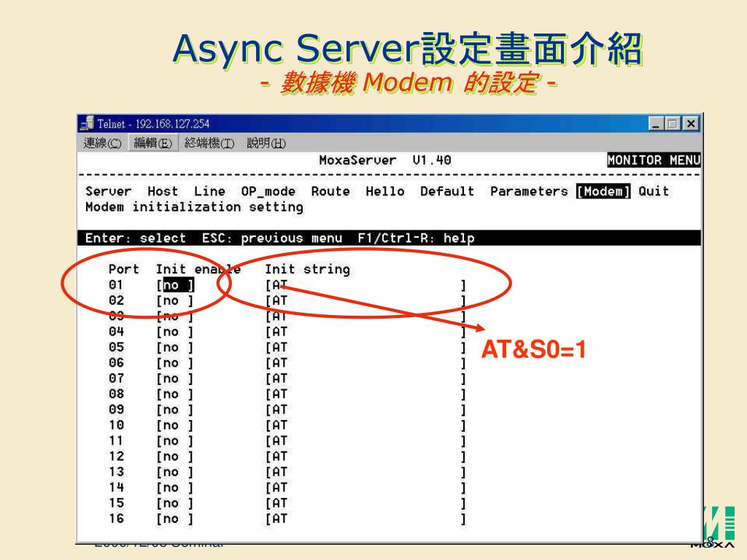The width and height of the screenshot is (747, 560).
Task: Toggle Init enable for port 04
Action: [x=175, y=332]
